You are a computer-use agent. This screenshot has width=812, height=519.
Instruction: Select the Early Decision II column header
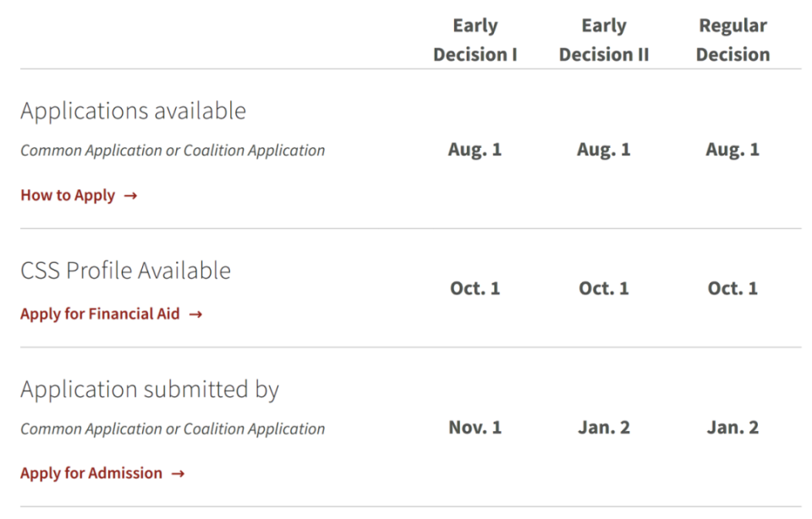604,40
